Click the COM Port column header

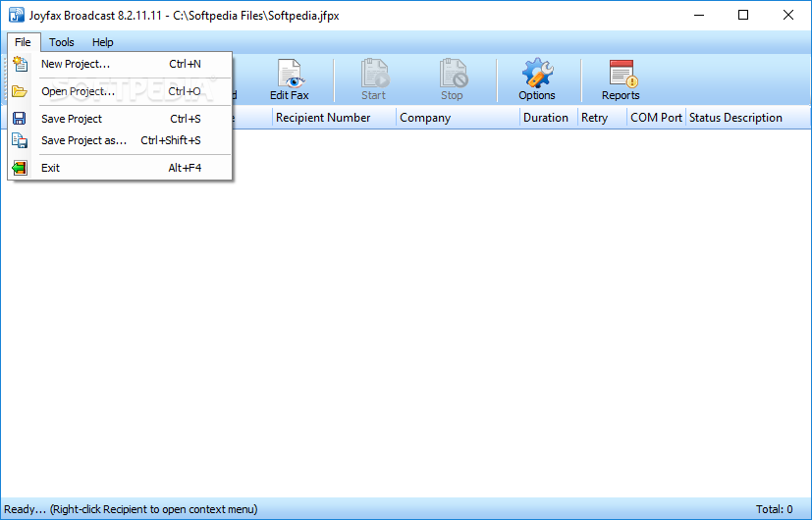656,118
